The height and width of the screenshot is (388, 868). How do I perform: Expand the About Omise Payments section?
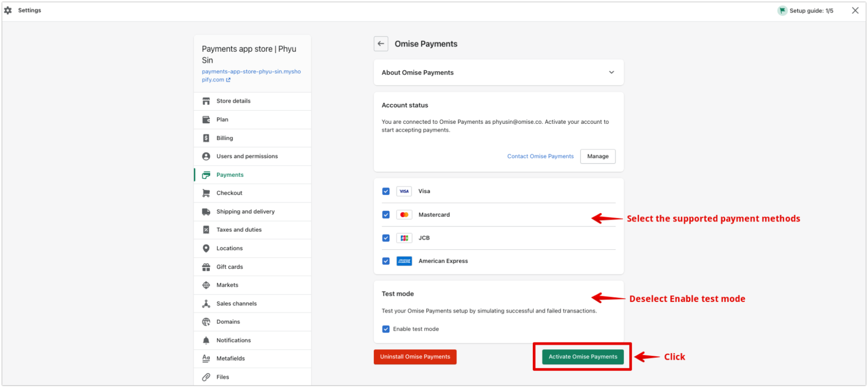pyautogui.click(x=611, y=73)
